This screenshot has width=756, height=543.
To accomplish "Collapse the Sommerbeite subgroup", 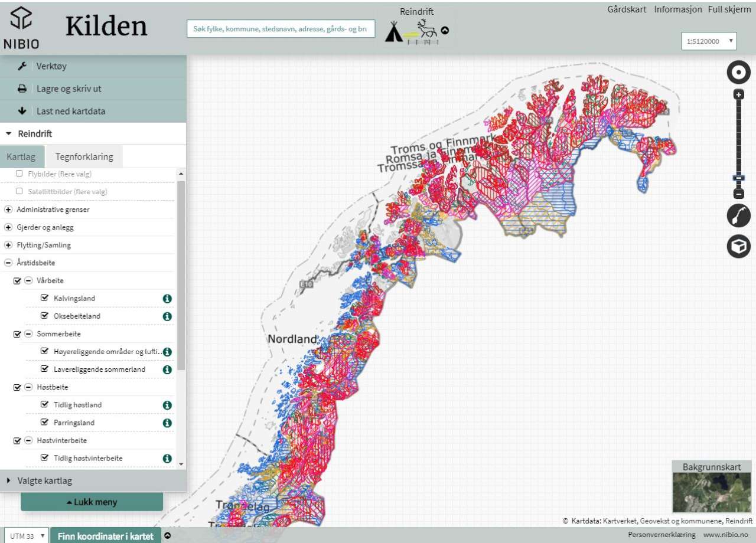I will 28,333.
